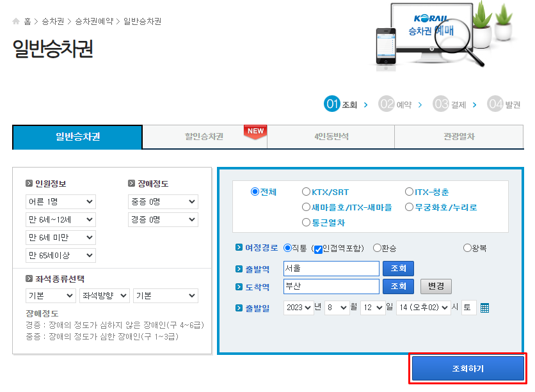Select the 환승 route radio button

point(377,248)
